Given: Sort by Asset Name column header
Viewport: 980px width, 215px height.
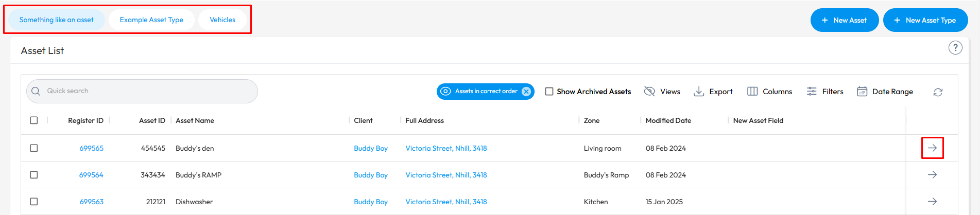Looking at the screenshot, I should 195,120.
